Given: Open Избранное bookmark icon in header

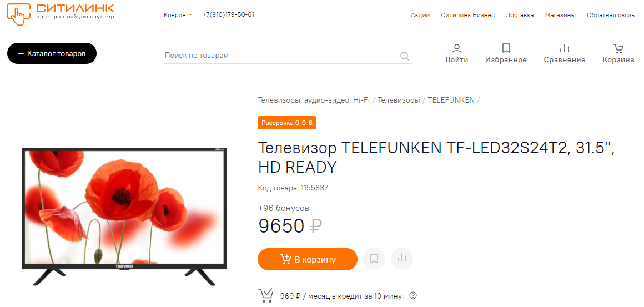Looking at the screenshot, I should pos(506,48).
